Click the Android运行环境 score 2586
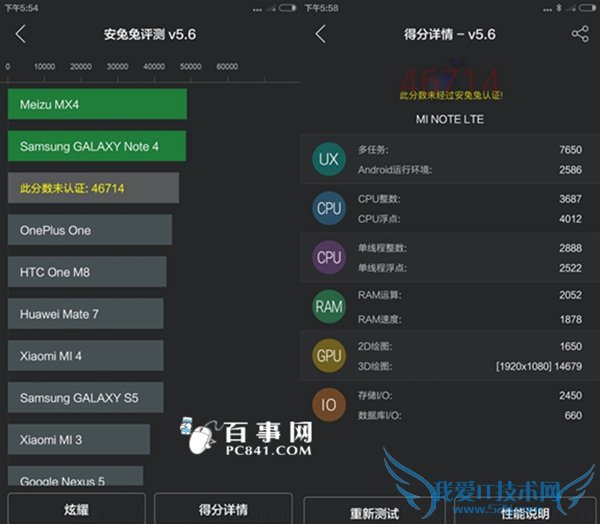 [570, 170]
